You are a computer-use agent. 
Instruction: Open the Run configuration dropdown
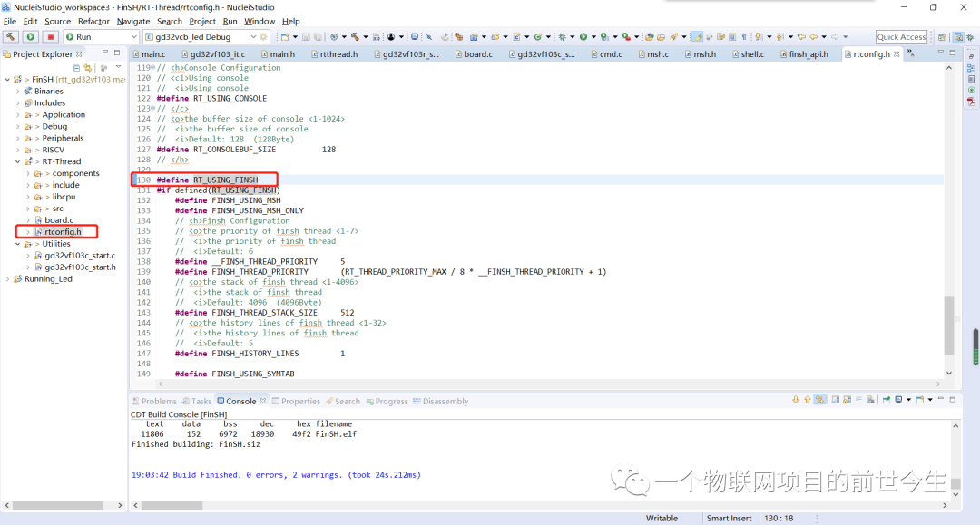pos(134,36)
